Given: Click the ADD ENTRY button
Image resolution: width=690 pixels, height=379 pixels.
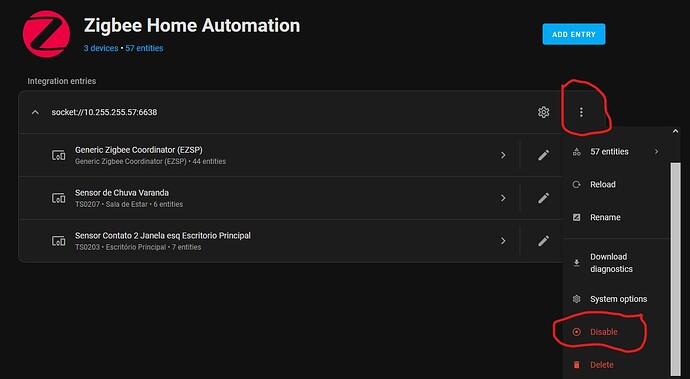Looking at the screenshot, I should [574, 34].
